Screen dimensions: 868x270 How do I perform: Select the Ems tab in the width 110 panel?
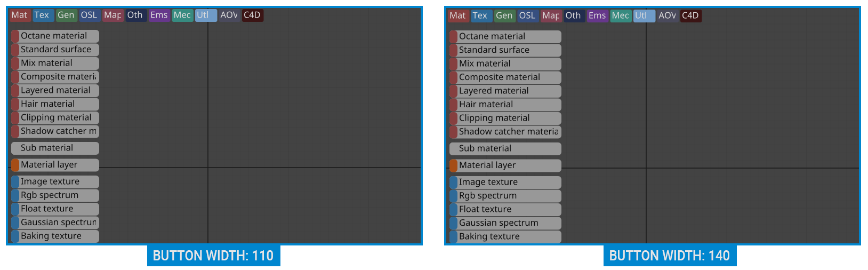pyautogui.click(x=159, y=15)
